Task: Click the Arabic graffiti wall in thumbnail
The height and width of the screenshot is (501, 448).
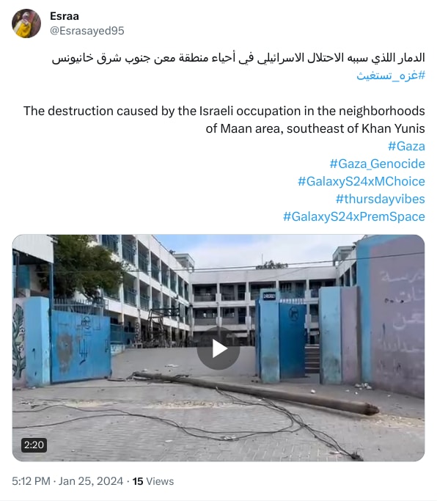Action: click(x=394, y=316)
